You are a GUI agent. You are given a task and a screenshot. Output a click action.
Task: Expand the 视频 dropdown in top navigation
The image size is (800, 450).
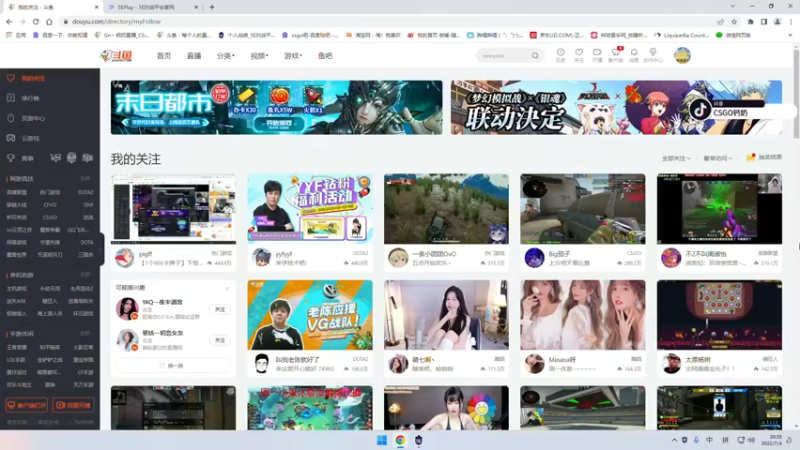point(259,56)
